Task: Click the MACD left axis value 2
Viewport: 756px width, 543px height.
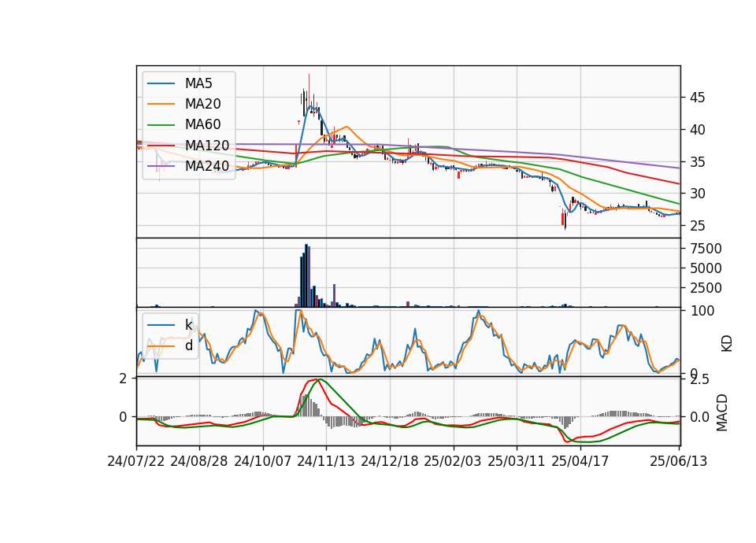Action: [124, 379]
